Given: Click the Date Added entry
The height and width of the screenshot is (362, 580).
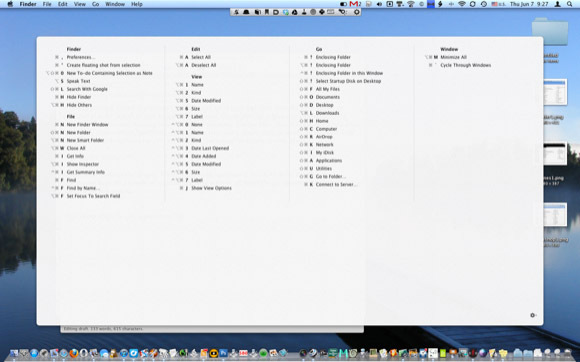Looking at the screenshot, I should point(203,156).
